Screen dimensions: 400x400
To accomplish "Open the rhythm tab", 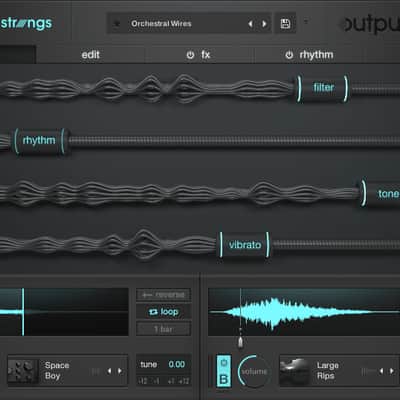I will tap(316, 55).
